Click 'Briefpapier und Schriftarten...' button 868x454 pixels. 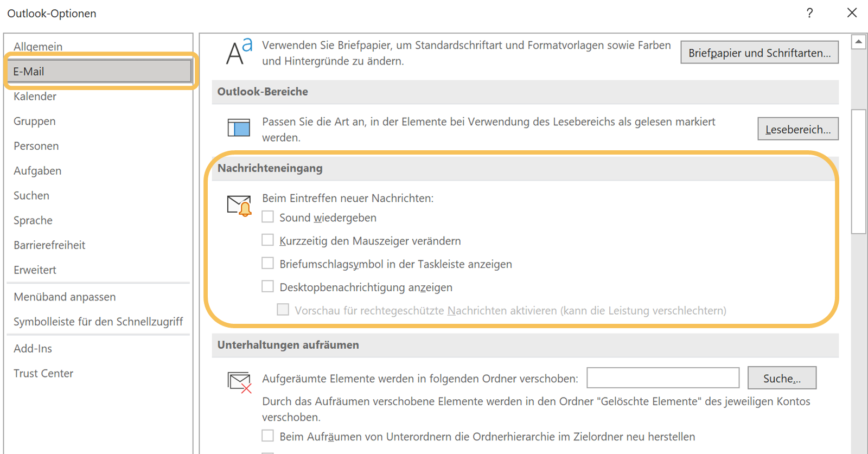759,53
